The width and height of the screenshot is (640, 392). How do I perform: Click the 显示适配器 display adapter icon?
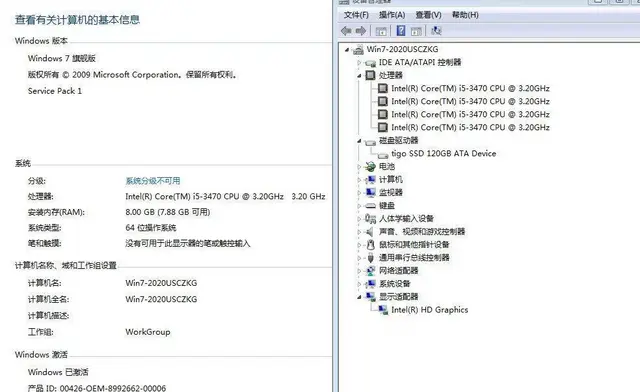(370, 296)
